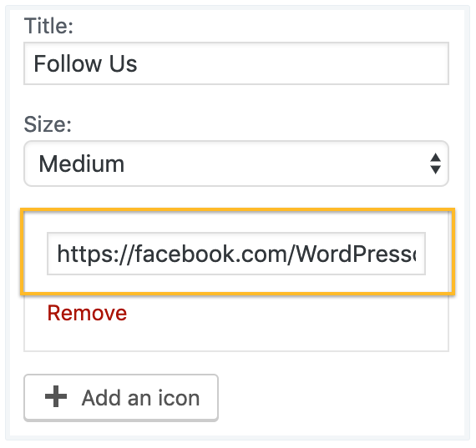This screenshot has width=476, height=448.
Task: Click the plus icon on Add an icon
Action: (56, 396)
